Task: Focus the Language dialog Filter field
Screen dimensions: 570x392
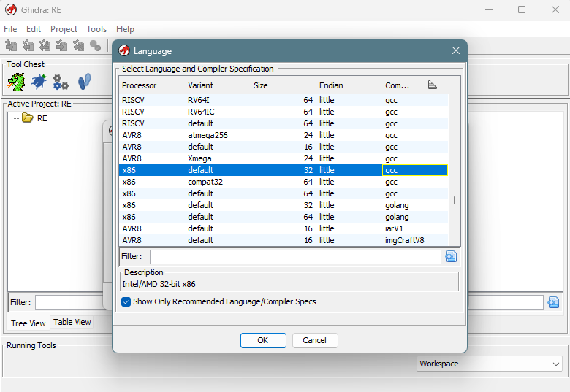Action: [295, 257]
